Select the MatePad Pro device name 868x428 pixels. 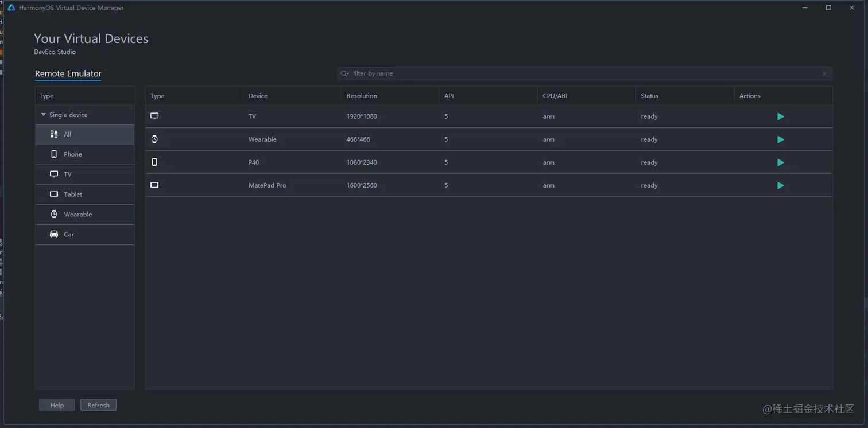click(x=268, y=185)
